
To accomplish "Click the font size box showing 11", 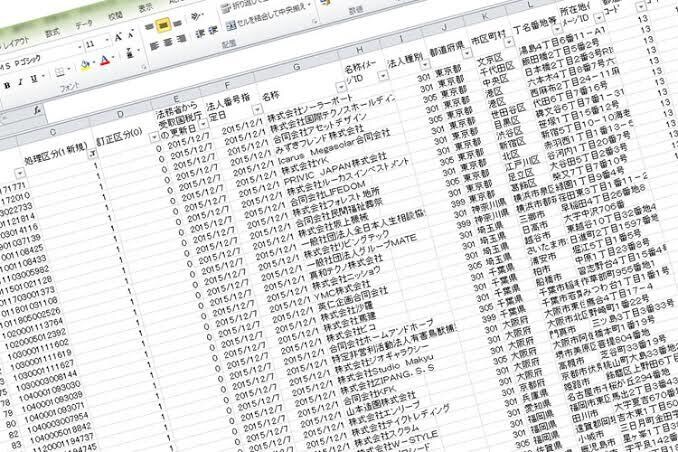I will [94, 44].
